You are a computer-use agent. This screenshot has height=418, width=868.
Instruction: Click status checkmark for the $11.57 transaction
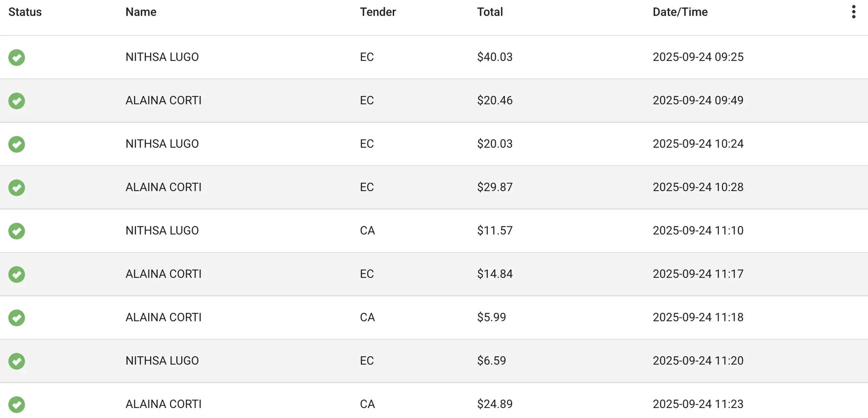pos(17,231)
